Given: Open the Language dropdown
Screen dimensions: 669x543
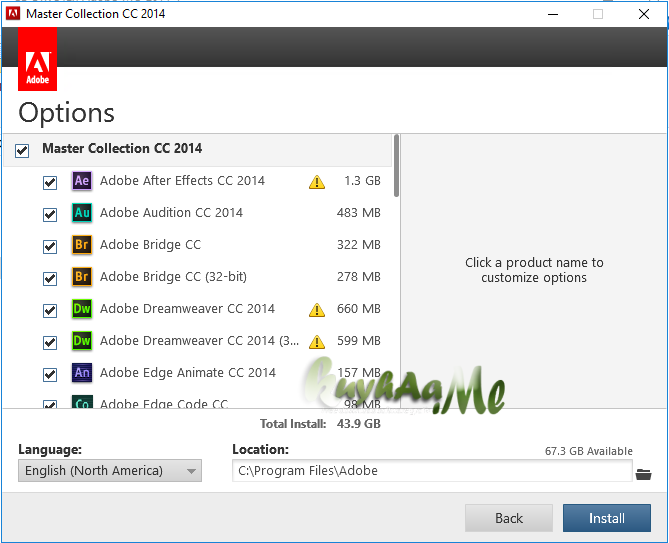Looking at the screenshot, I should coord(110,470).
